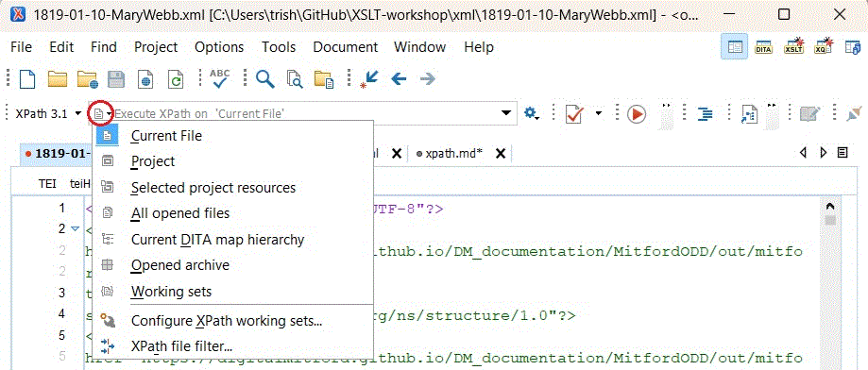The image size is (868, 370).
Task: Open the Validate options dropdown arrow
Action: click(x=599, y=114)
